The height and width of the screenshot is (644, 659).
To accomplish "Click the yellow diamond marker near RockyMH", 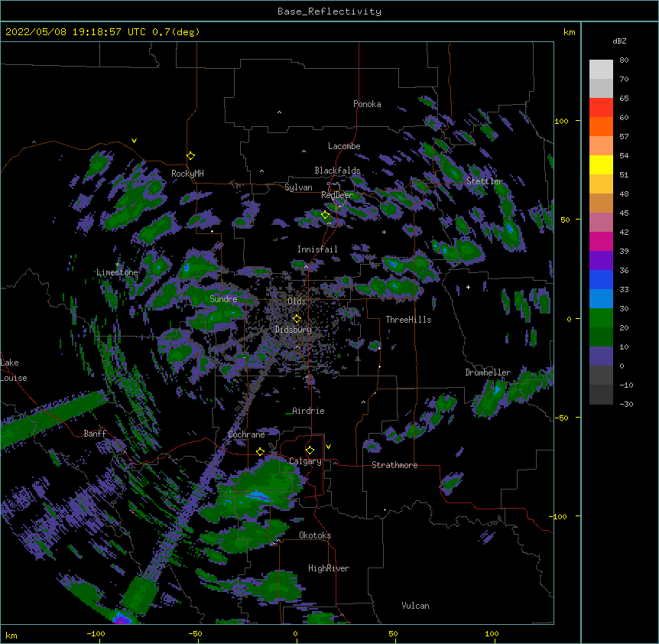I will coord(191,156).
